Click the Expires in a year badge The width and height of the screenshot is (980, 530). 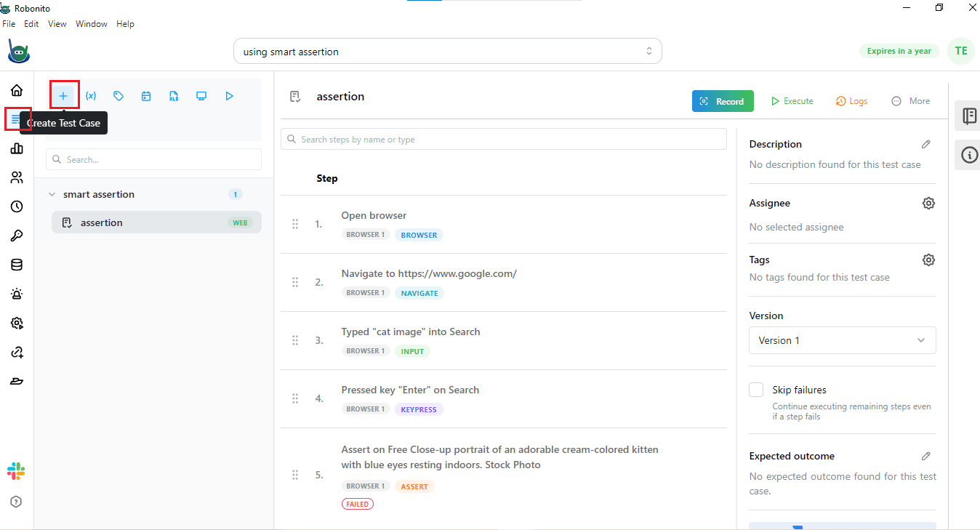(899, 51)
